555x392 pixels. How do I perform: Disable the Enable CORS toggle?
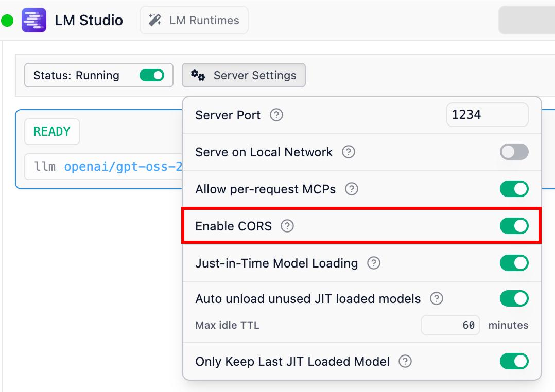pyautogui.click(x=513, y=226)
